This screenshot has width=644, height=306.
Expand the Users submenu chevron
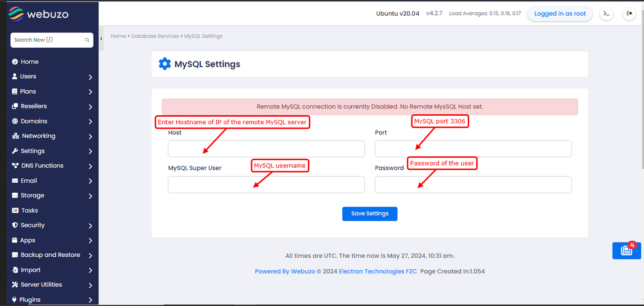pos(90,77)
